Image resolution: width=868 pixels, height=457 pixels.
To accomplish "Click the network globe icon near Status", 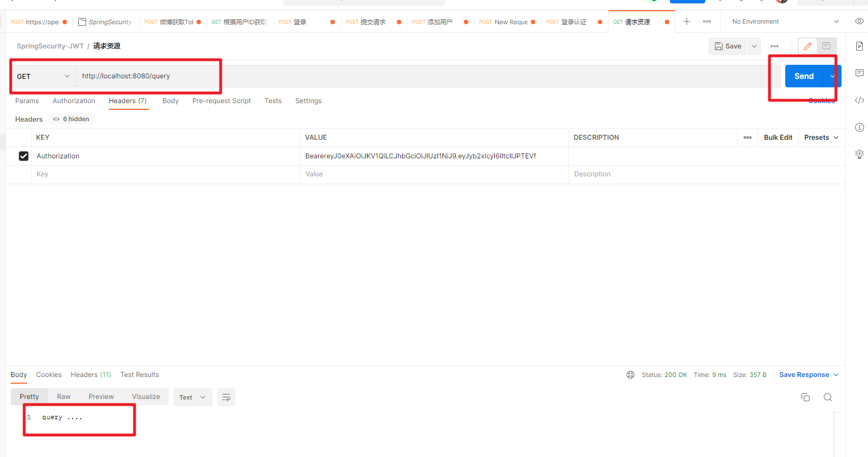I will 630,375.
